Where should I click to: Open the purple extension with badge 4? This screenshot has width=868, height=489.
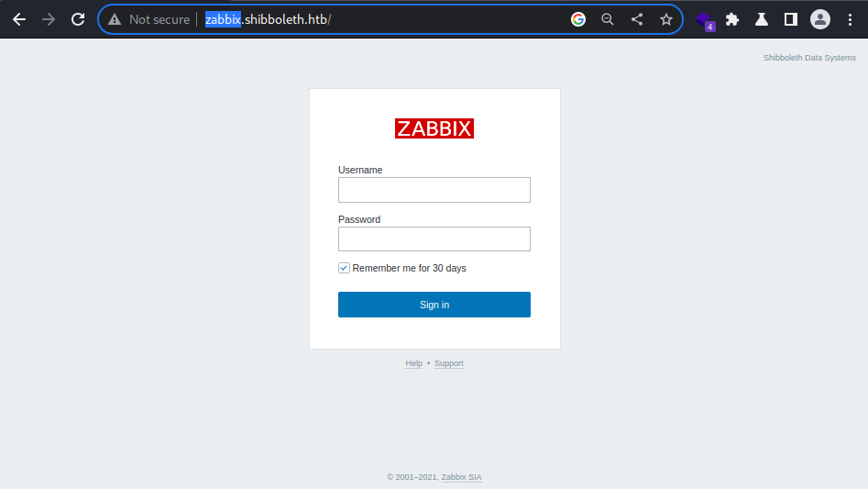pyautogui.click(x=705, y=21)
